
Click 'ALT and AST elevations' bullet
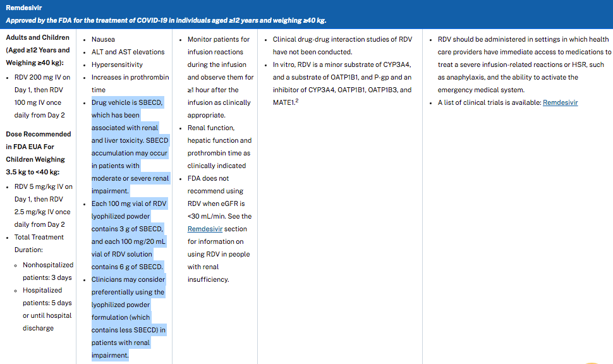[128, 52]
